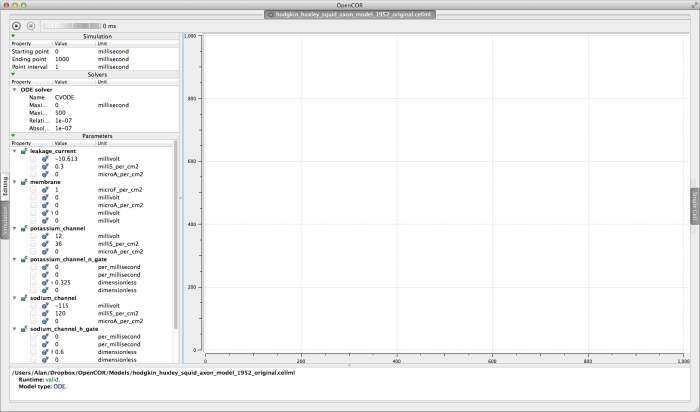Enable the 0.325 dimensionless parameter checkbox
Screen dimensions: 700x412
[33, 282]
